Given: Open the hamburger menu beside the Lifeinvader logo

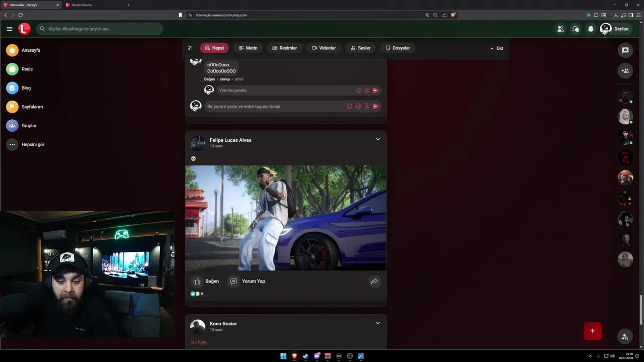Looking at the screenshot, I should pos(9,29).
